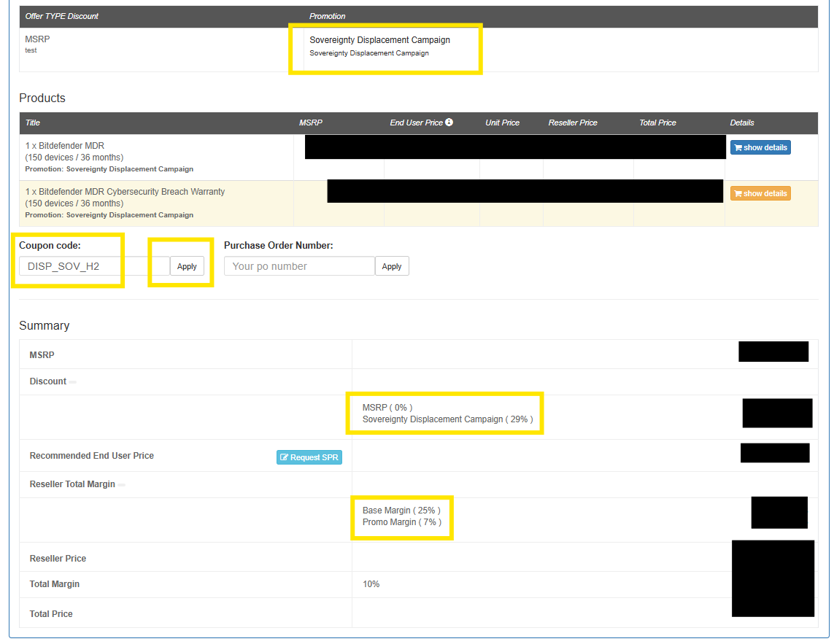Click the Request SPR button
The height and width of the screenshot is (644, 834).
[309, 457]
